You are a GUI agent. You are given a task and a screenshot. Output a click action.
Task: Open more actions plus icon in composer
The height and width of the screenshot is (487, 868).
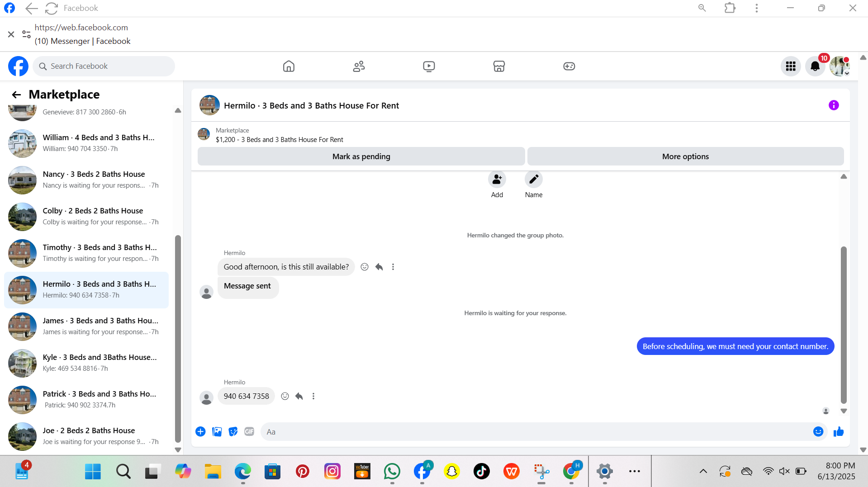[200, 431]
